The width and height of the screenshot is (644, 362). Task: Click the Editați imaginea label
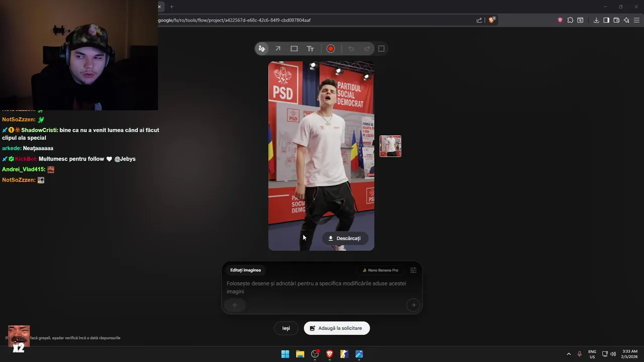pyautogui.click(x=246, y=270)
